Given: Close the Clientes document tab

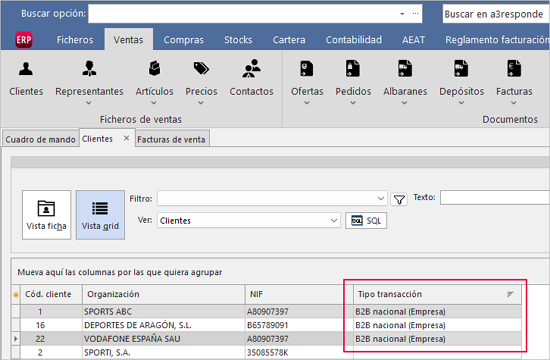Looking at the screenshot, I should (x=127, y=138).
